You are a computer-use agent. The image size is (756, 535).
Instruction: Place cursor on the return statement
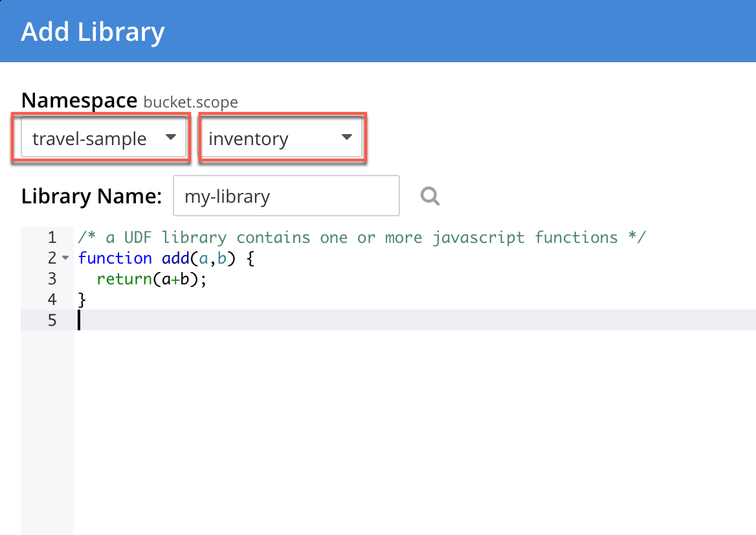(x=123, y=279)
